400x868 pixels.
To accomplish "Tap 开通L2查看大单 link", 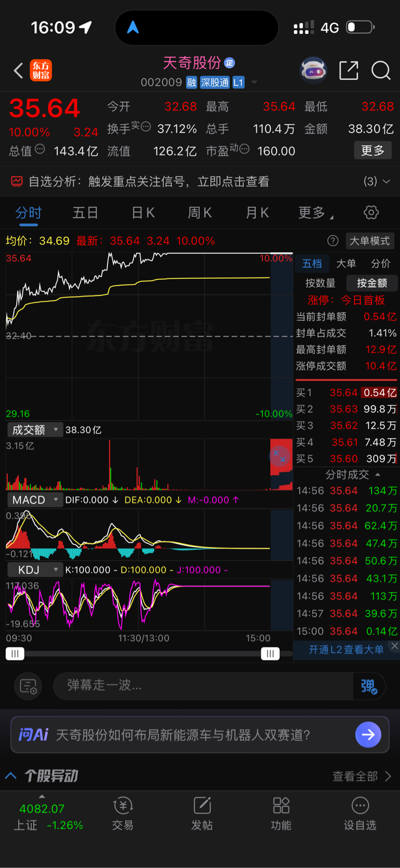I will (346, 650).
